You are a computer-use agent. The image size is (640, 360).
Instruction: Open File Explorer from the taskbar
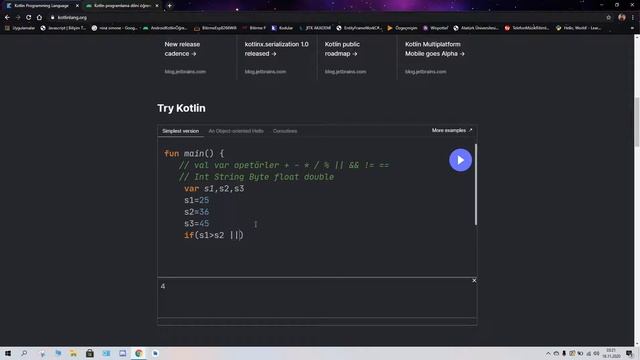tap(73, 353)
